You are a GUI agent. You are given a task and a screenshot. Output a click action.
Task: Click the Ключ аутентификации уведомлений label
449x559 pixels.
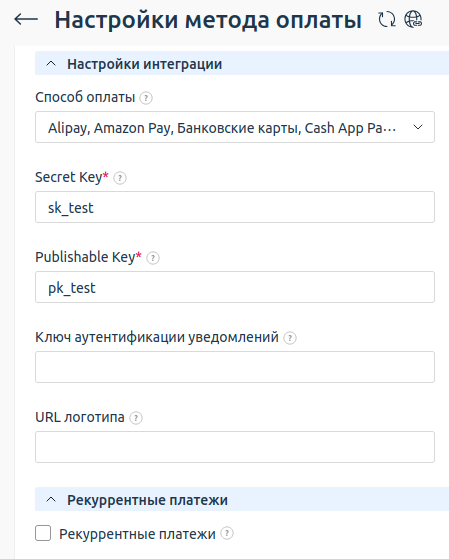click(157, 337)
